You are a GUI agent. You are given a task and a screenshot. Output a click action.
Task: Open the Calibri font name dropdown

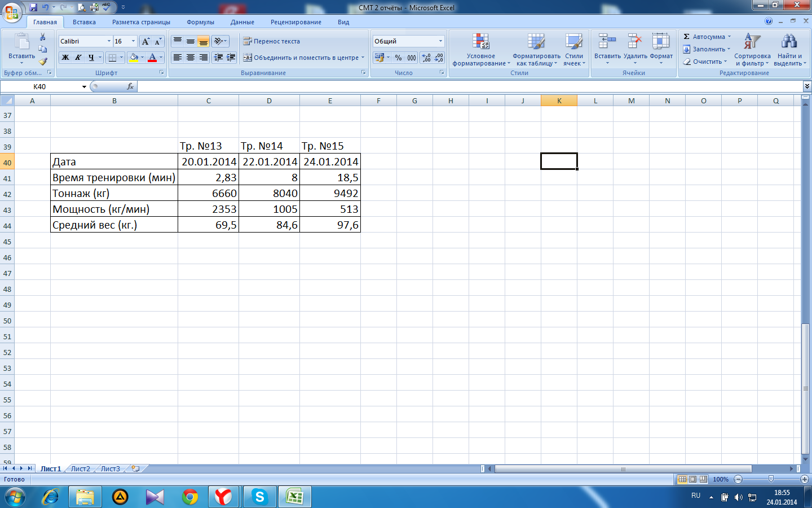(109, 41)
